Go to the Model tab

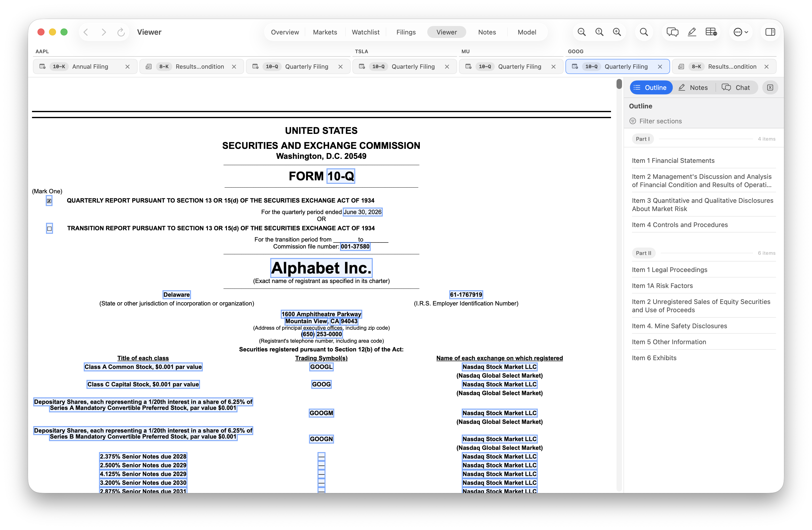tap(527, 32)
